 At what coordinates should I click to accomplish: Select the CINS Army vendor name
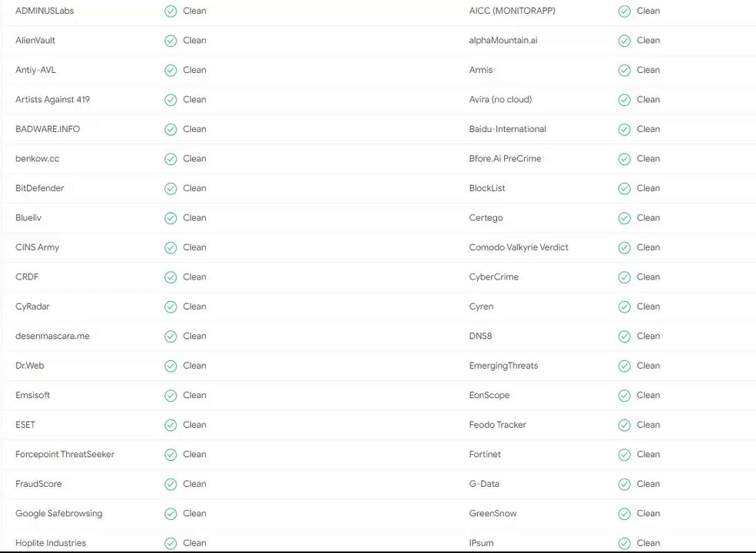click(x=37, y=247)
